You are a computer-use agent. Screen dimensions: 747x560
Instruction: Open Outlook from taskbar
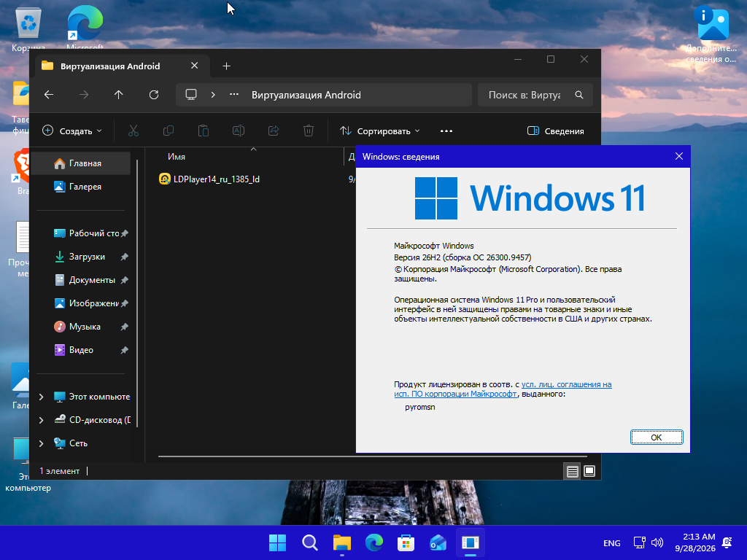pyautogui.click(x=438, y=542)
